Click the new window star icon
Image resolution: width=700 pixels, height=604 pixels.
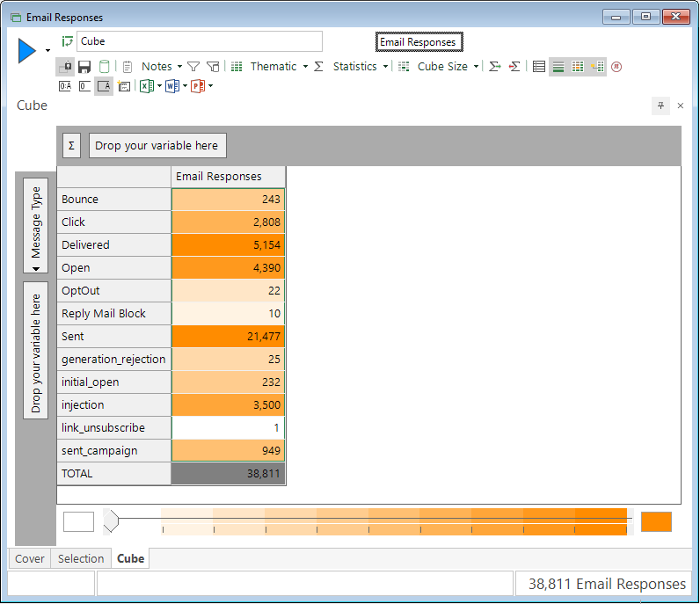click(x=124, y=86)
